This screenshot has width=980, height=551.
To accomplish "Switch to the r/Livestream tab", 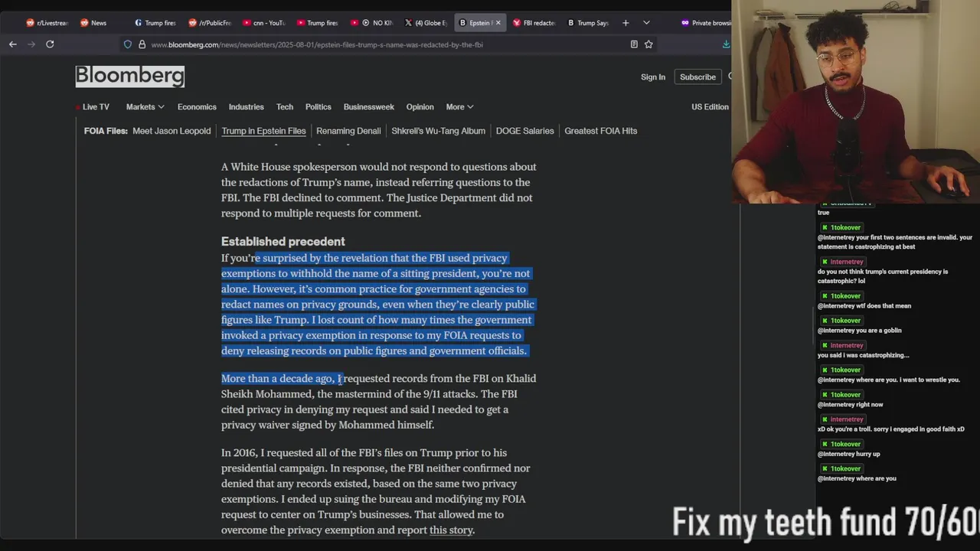I will [x=47, y=23].
